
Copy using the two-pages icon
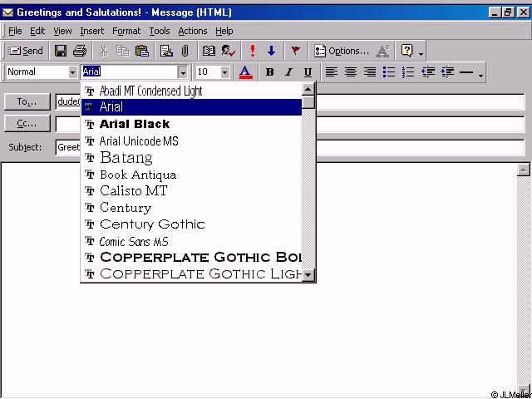point(122,51)
